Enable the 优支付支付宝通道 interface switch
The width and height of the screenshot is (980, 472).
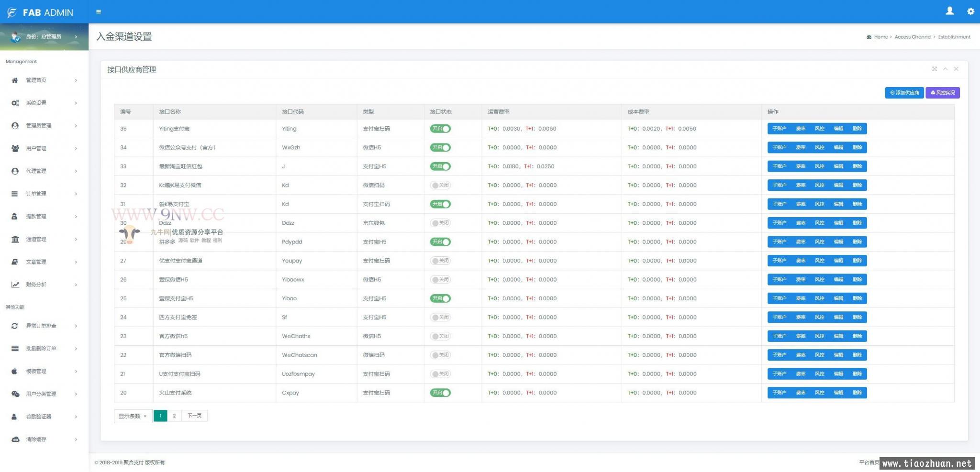(x=440, y=261)
